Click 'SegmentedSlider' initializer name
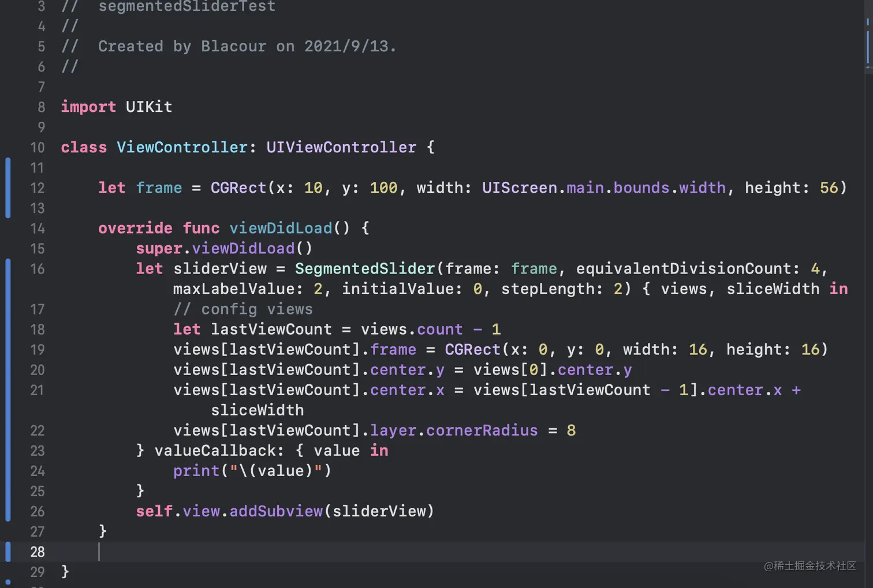Image resolution: width=873 pixels, height=588 pixels. tap(365, 269)
